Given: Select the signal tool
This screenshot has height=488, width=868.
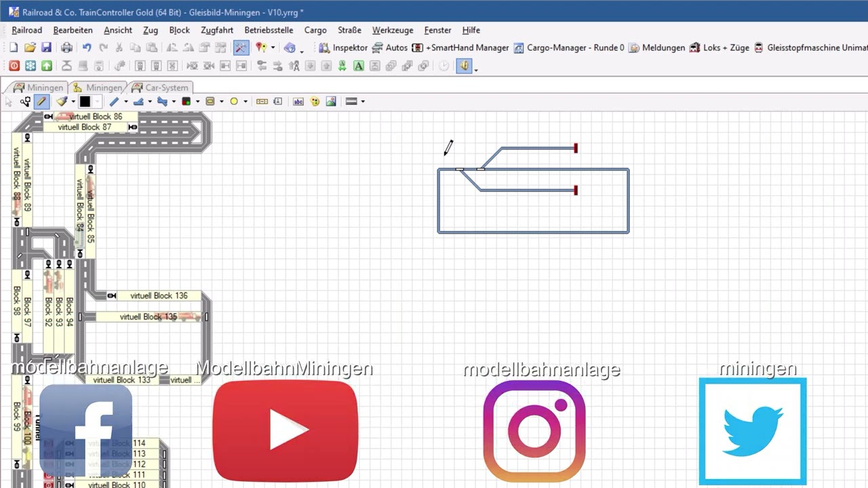Looking at the screenshot, I should pyautogui.click(x=186, y=102).
